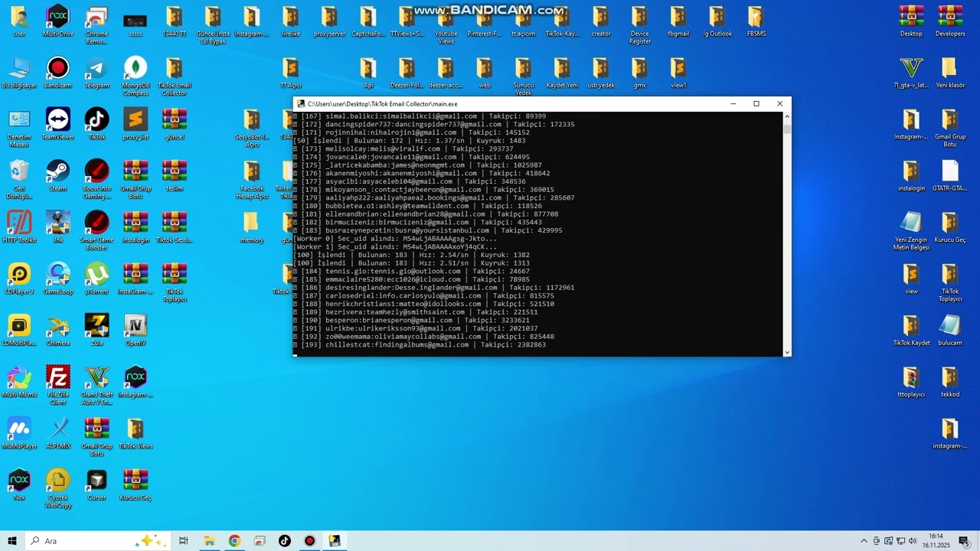Screen dimensions: 980x551
Task: Select the GameLoop desktop icon
Action: point(58,279)
